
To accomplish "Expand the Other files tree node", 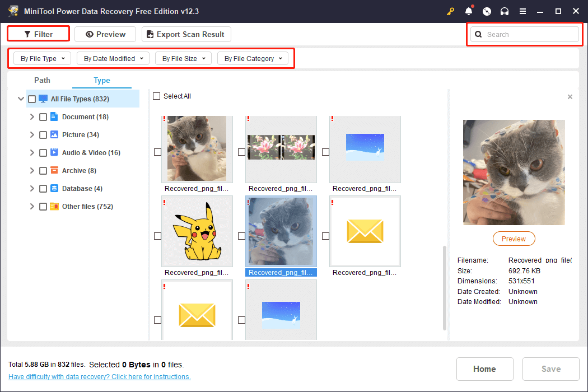I will click(x=32, y=206).
